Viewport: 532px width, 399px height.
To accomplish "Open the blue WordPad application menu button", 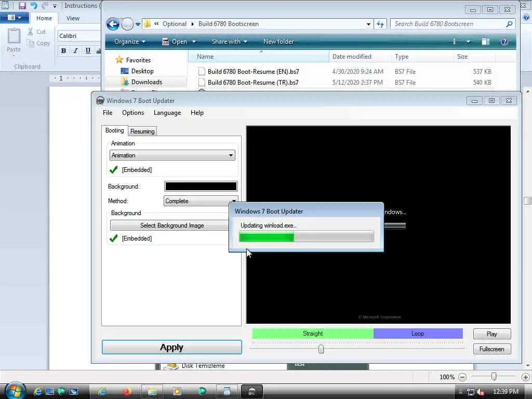I will 14,18.
